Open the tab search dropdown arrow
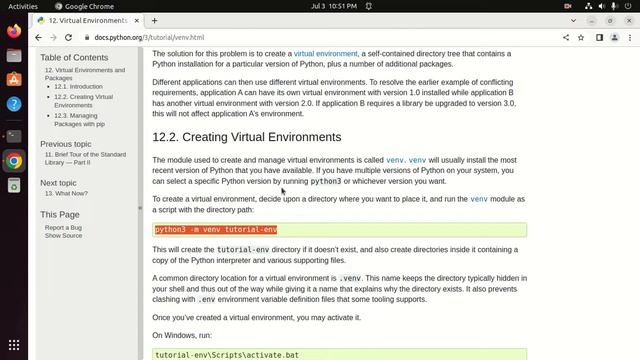 click(x=573, y=20)
